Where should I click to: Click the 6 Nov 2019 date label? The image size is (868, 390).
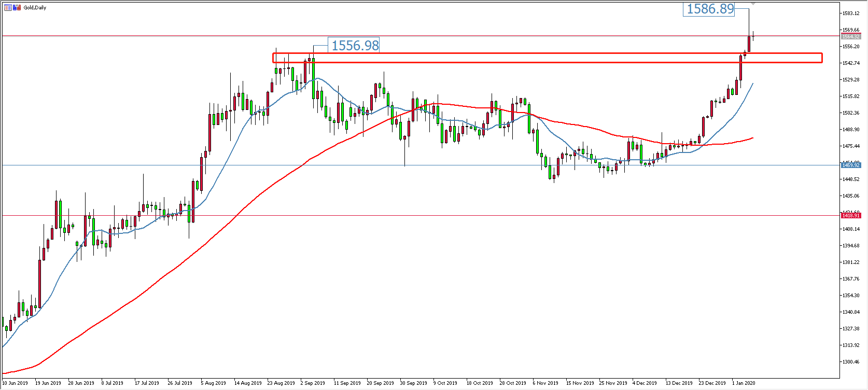point(545,383)
